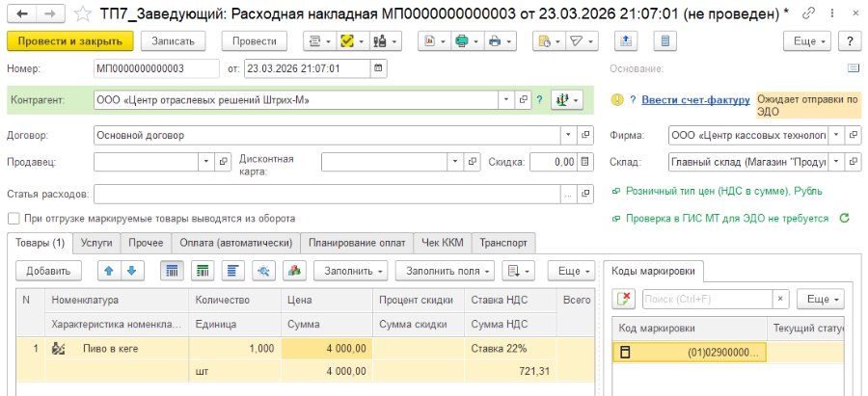Image resolution: width=868 pixels, height=396 pixels.
Task: Move row up with blue up arrow
Action: pos(109,271)
